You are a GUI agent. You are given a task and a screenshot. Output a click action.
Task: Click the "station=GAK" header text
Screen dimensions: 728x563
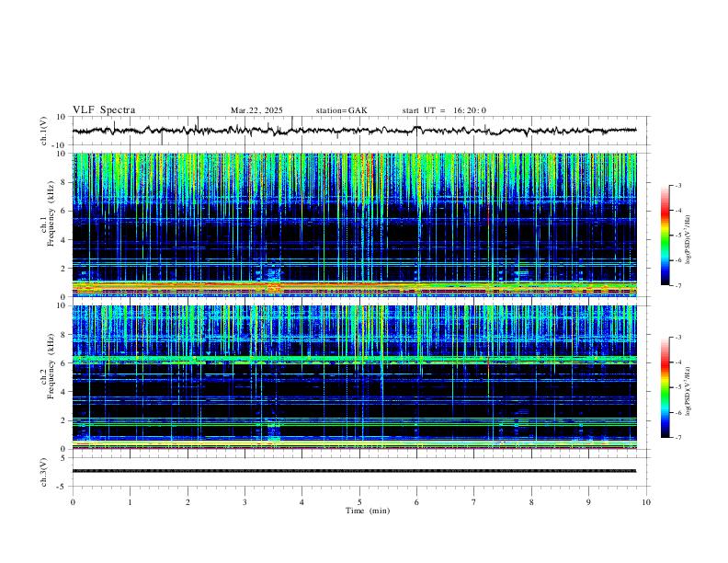tap(342, 110)
